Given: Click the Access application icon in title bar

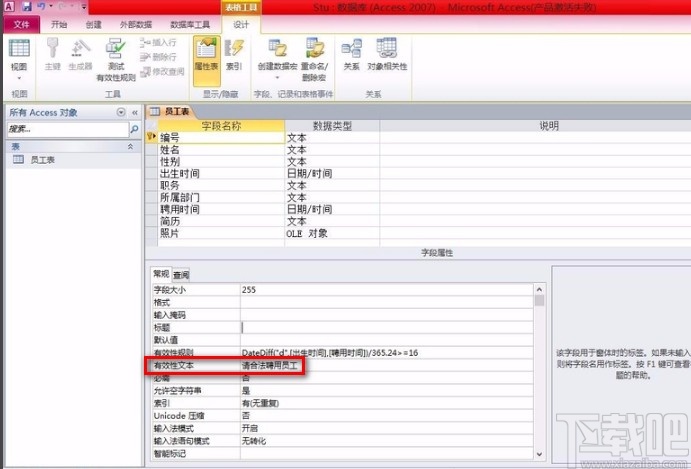Looking at the screenshot, I should click(9, 6).
